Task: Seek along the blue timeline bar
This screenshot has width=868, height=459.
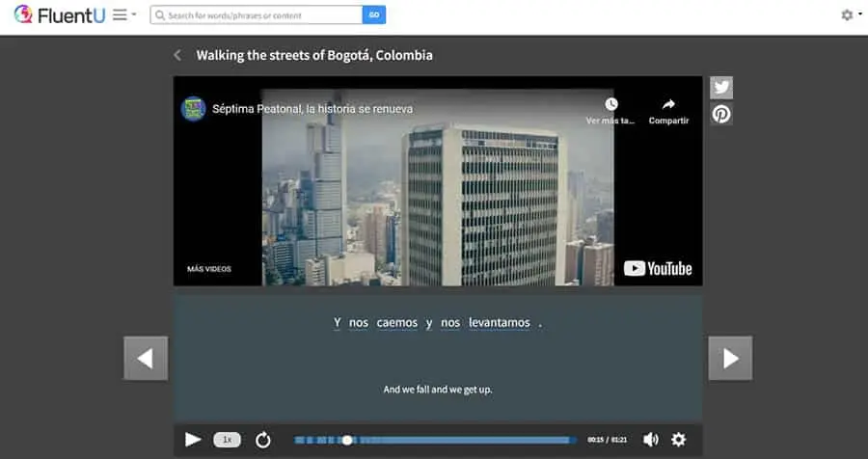Action: click(435, 440)
